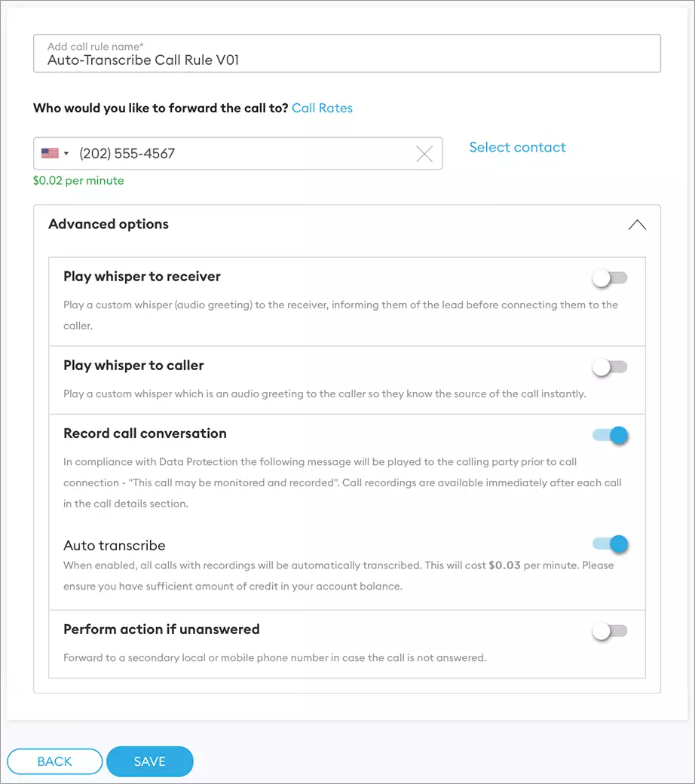Clear the phone number with the X icon
695x784 pixels.
[x=424, y=154]
